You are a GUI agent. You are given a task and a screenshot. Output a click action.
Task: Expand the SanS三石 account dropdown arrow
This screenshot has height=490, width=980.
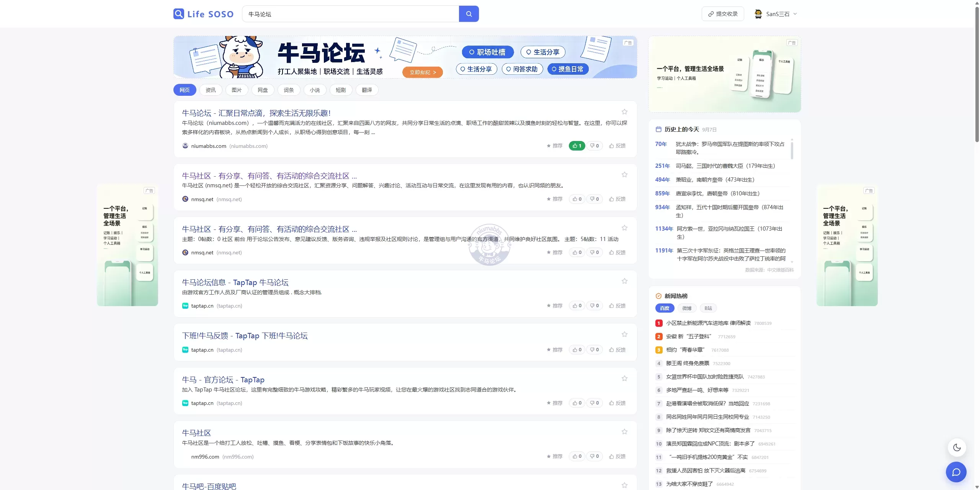(795, 14)
